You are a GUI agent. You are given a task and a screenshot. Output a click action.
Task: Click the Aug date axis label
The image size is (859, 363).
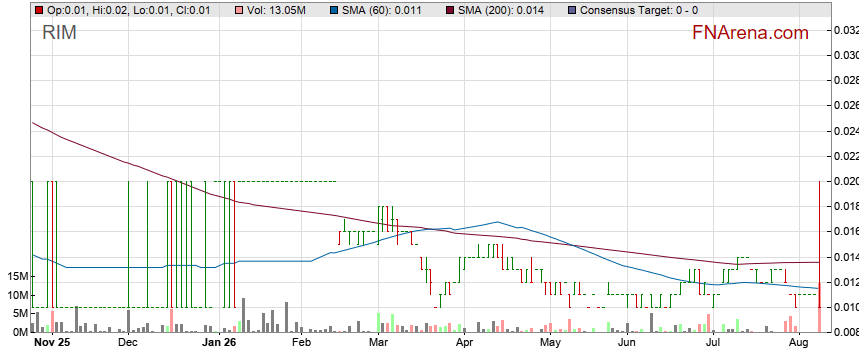point(799,342)
